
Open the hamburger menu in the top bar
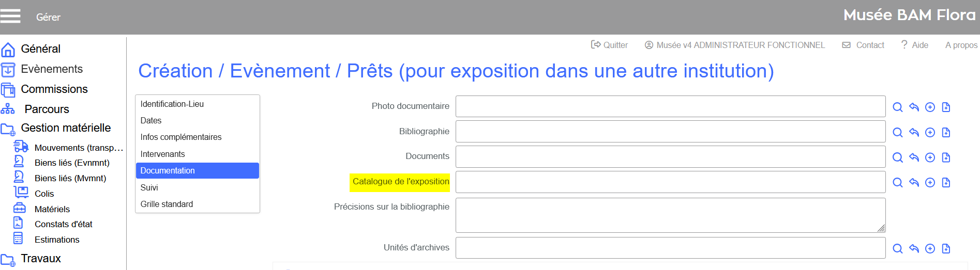tap(10, 17)
